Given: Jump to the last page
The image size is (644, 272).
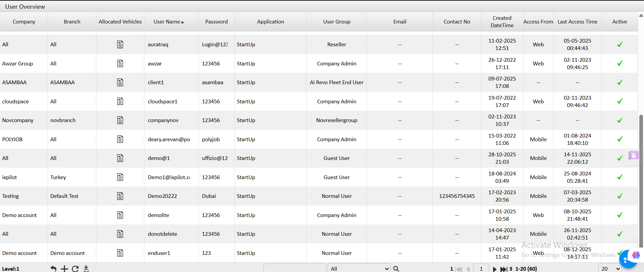Looking at the screenshot, I should pos(503,269).
